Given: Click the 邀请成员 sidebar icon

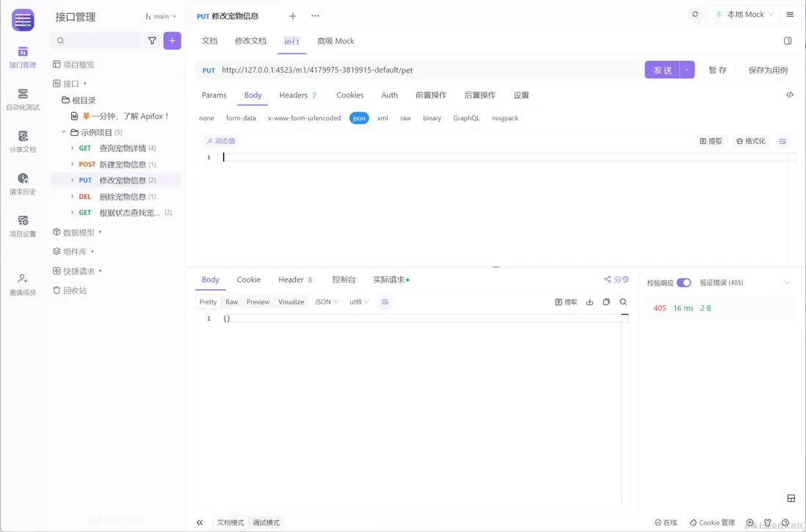Looking at the screenshot, I should point(23,282).
